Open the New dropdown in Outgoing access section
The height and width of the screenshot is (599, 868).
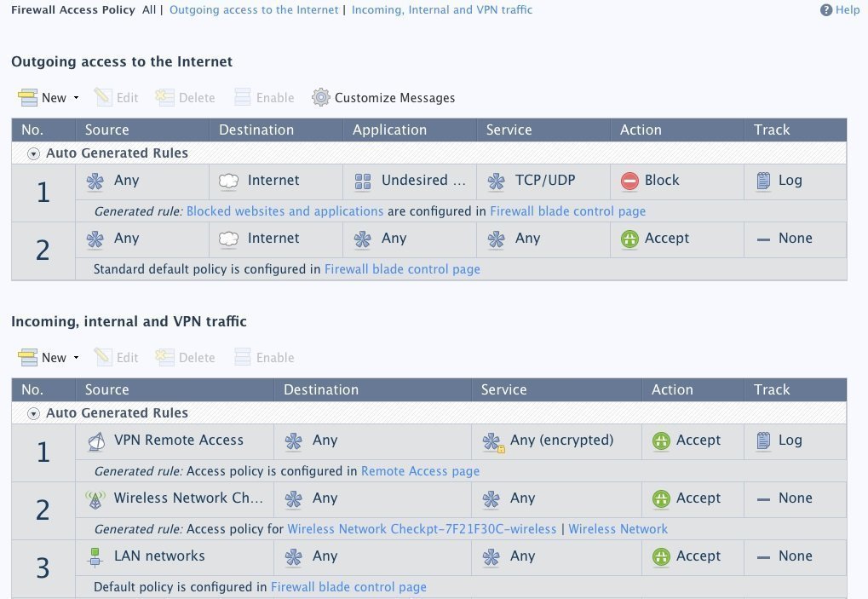coord(76,98)
